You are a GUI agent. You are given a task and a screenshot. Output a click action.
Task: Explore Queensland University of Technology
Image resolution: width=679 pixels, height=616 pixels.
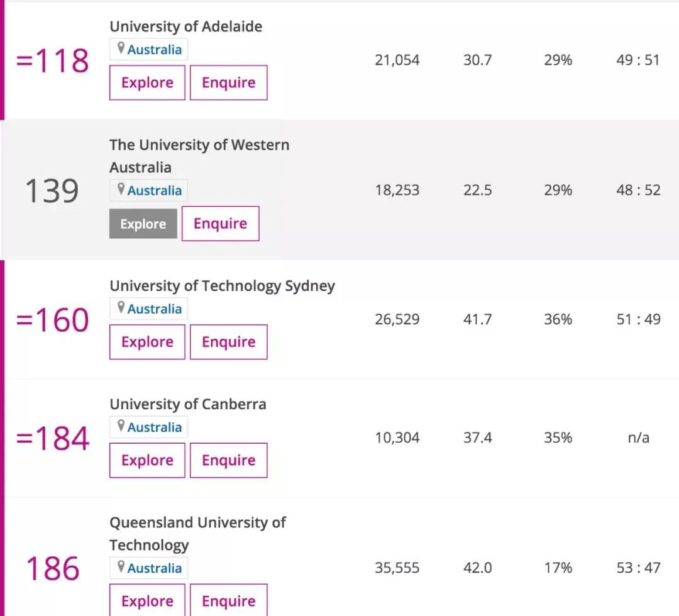pos(147,600)
